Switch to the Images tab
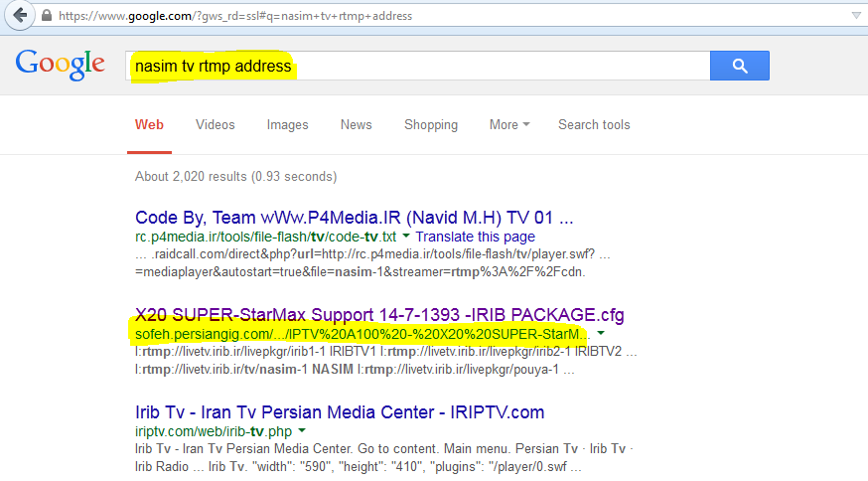The width and height of the screenshot is (868, 481). tap(287, 125)
